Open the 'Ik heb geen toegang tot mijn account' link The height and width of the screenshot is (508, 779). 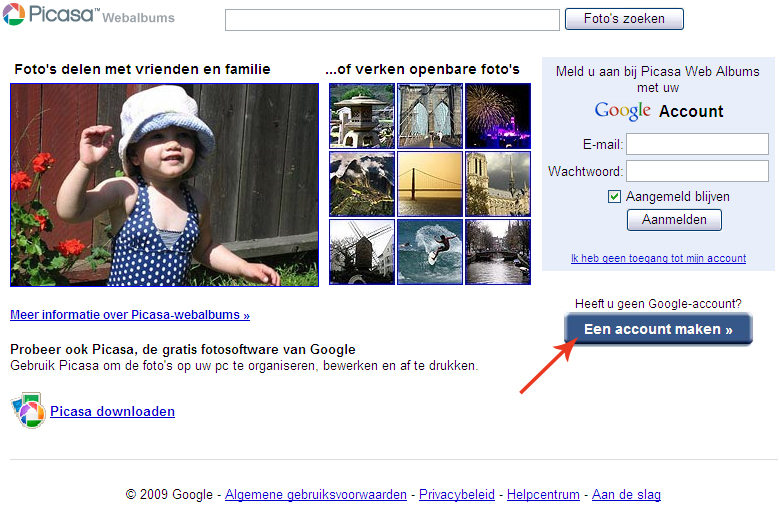tap(658, 258)
